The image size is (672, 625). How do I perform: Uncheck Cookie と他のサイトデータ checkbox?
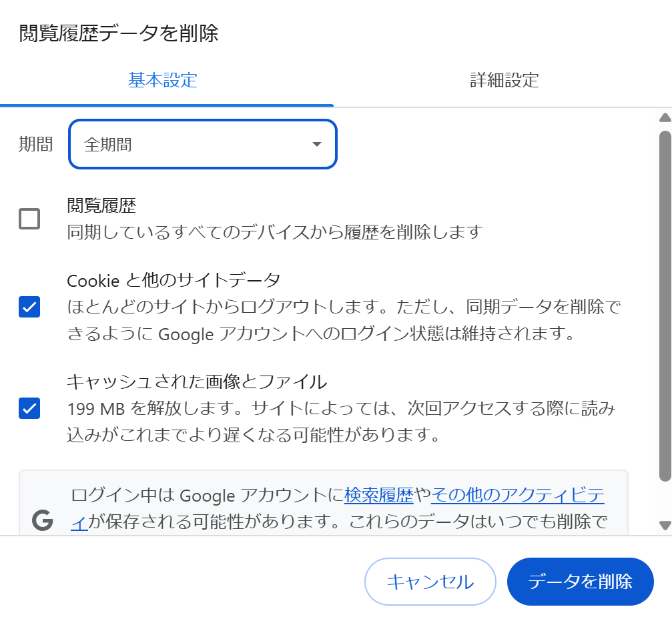coord(29,307)
